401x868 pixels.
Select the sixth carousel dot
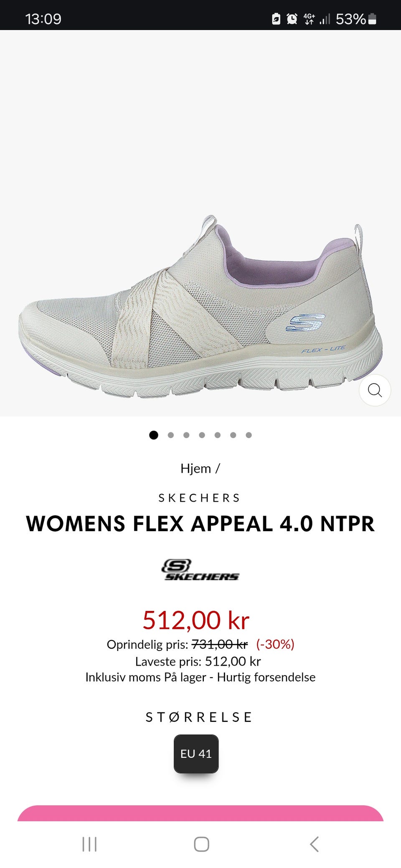pos(233,435)
